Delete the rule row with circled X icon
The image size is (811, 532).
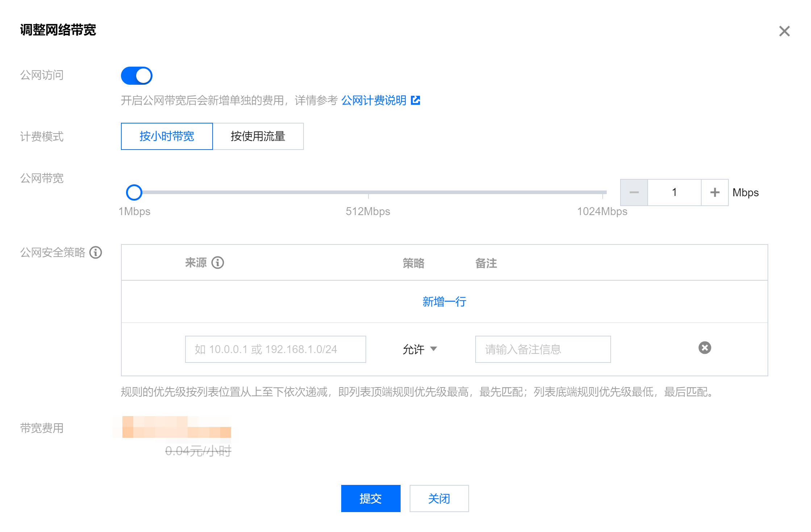click(705, 348)
